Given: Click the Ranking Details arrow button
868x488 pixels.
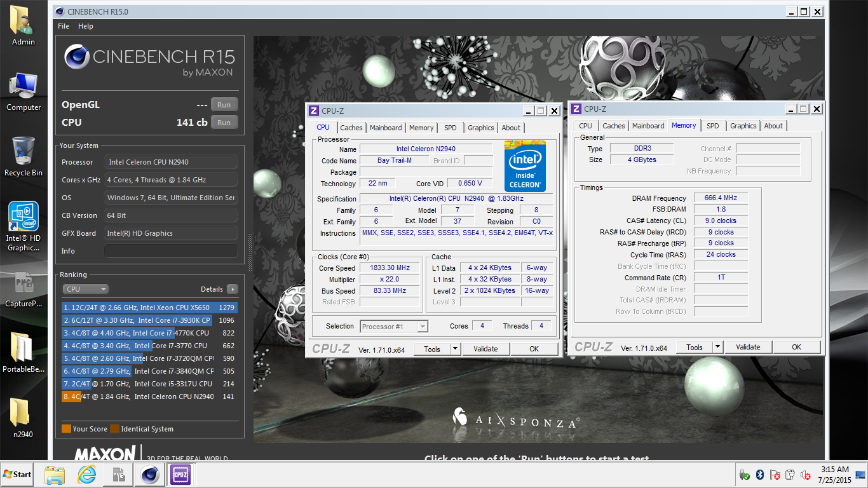Looking at the screenshot, I should click(x=233, y=289).
